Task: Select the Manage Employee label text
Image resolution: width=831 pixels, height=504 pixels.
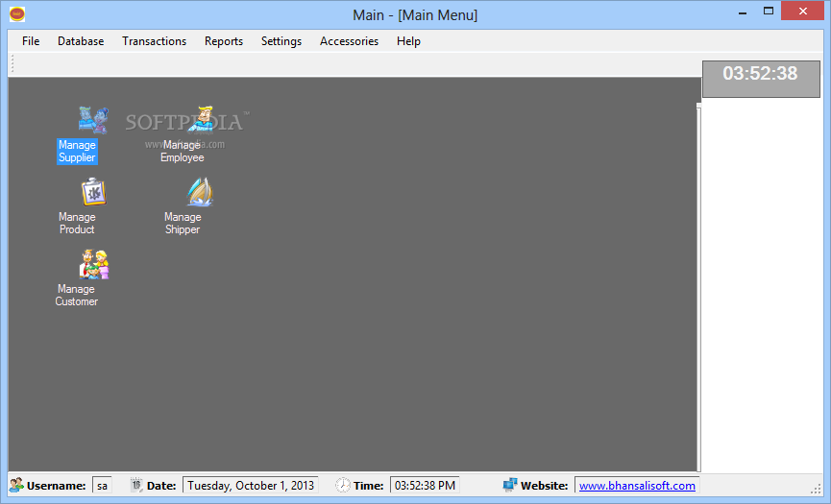Action: coord(183,152)
